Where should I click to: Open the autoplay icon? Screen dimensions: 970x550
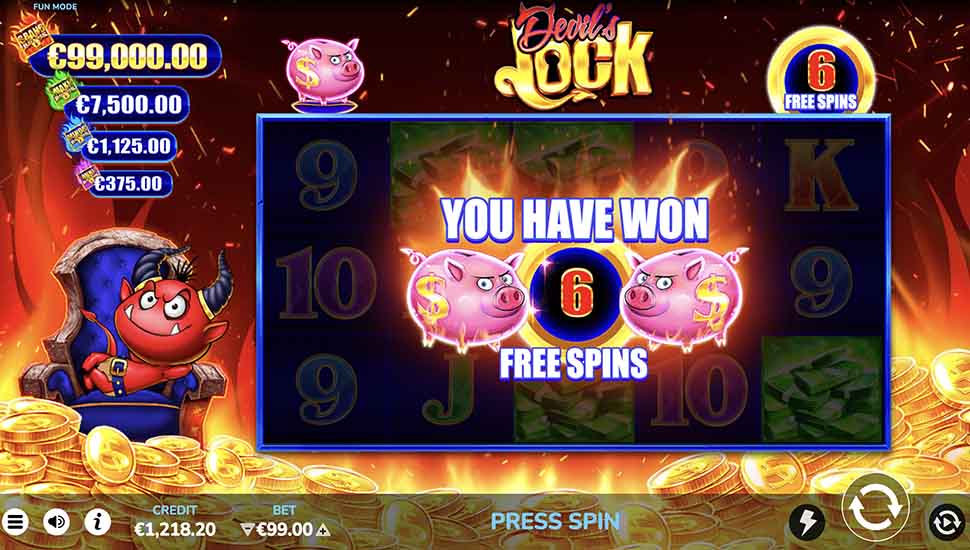(947, 523)
